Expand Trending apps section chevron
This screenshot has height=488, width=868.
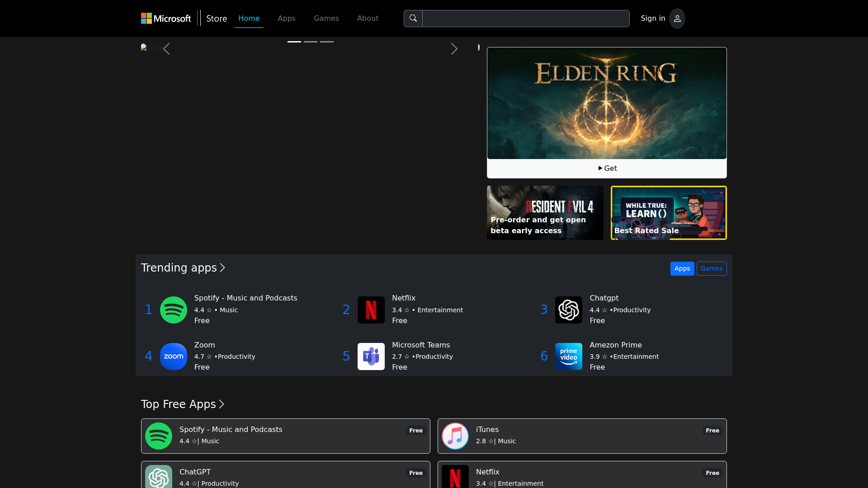click(x=222, y=268)
